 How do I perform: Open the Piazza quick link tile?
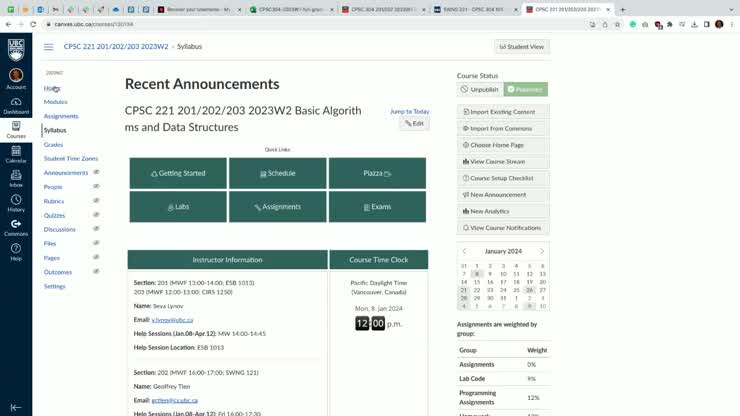377,173
